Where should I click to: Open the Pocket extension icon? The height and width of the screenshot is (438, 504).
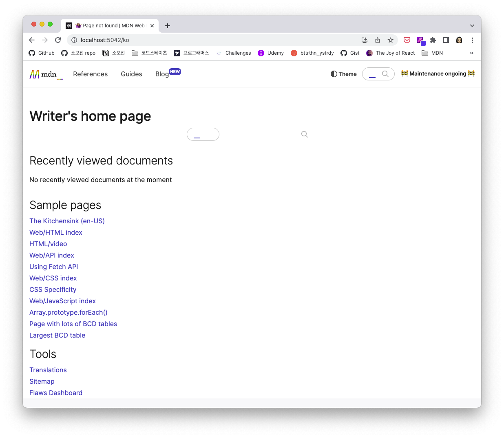407,40
